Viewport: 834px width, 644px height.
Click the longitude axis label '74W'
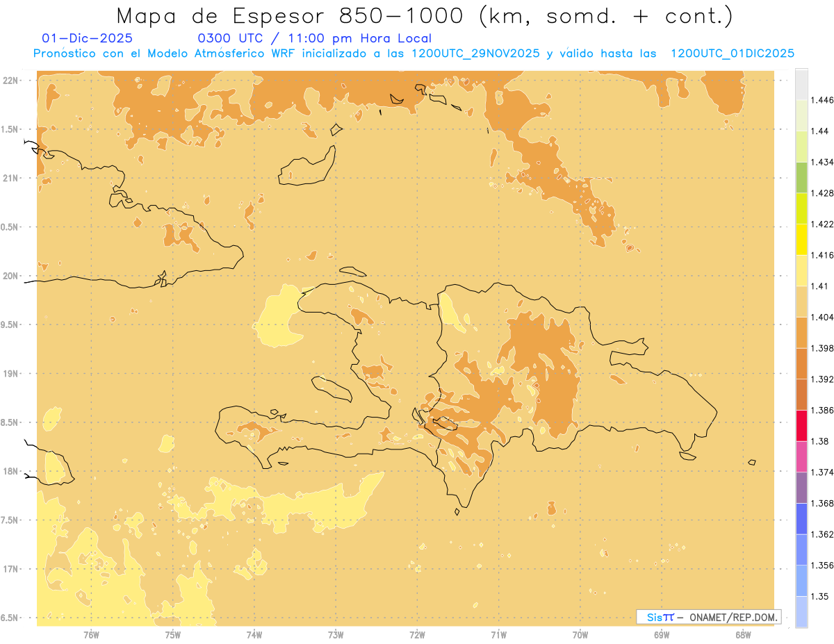pos(254,635)
